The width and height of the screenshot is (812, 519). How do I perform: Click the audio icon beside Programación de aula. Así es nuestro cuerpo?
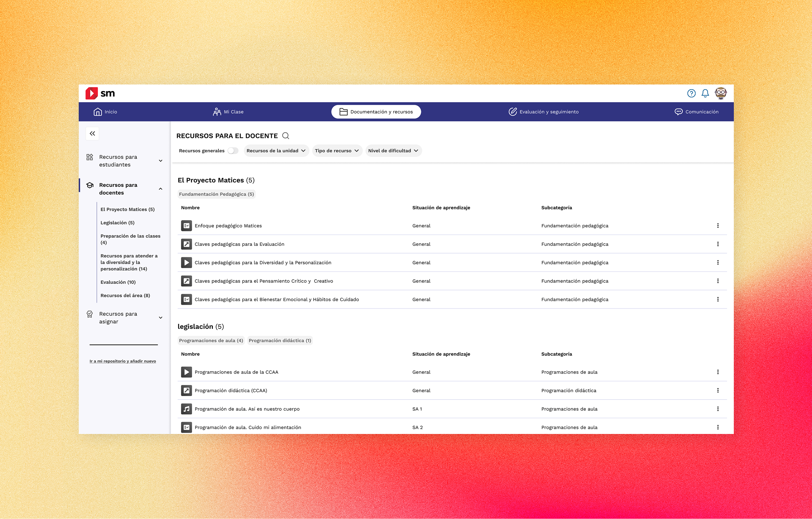[x=186, y=409]
